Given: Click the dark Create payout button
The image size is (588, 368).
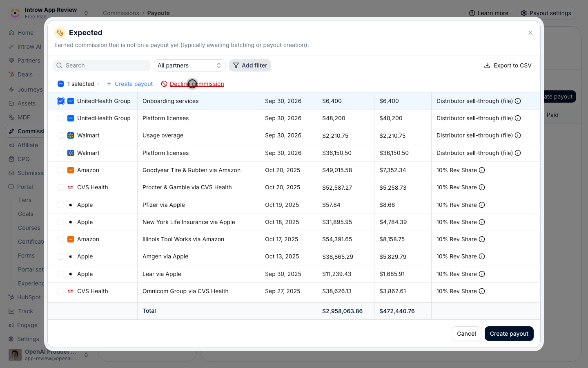Looking at the screenshot, I should [x=509, y=334].
